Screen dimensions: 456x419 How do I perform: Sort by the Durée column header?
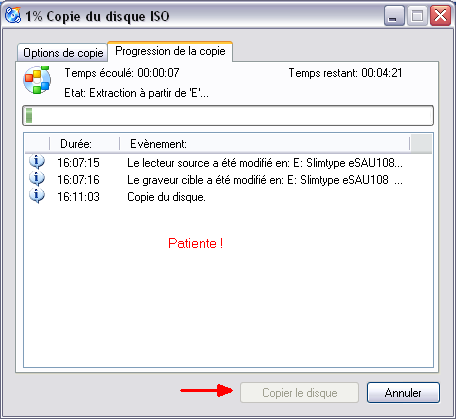[84, 144]
